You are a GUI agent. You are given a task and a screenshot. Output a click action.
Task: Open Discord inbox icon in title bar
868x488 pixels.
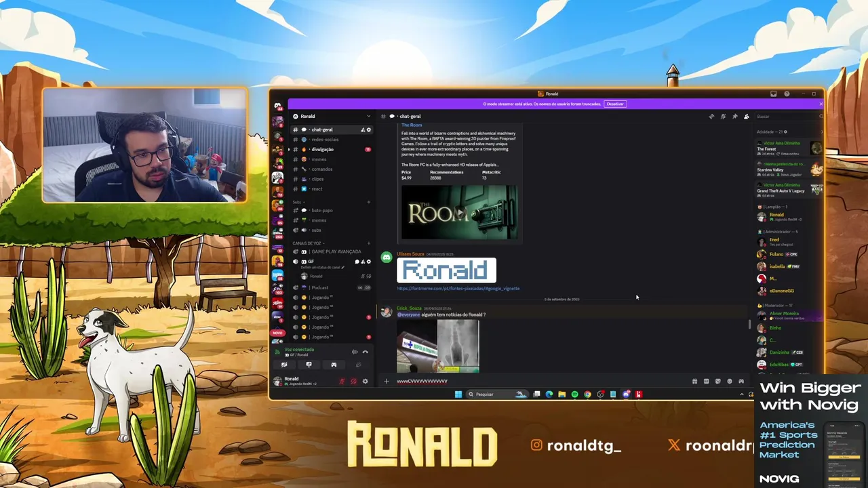774,94
